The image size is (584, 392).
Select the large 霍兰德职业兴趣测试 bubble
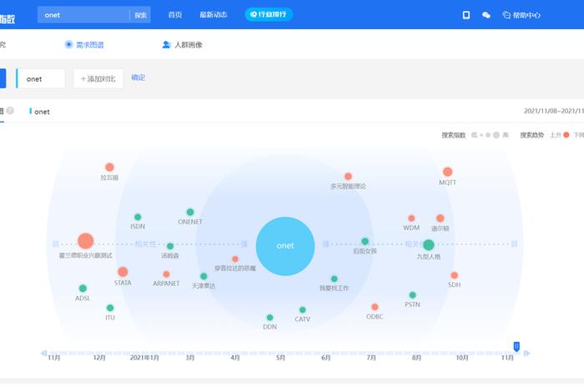point(86,242)
